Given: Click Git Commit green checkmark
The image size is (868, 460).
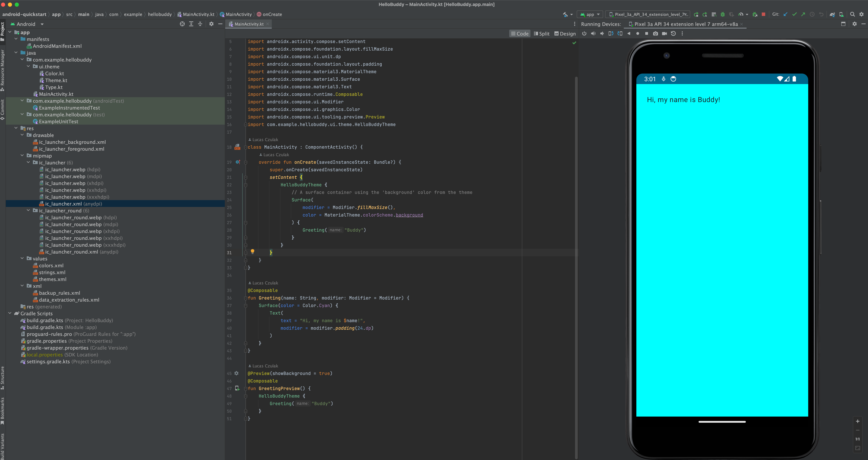Looking at the screenshot, I should click(794, 14).
